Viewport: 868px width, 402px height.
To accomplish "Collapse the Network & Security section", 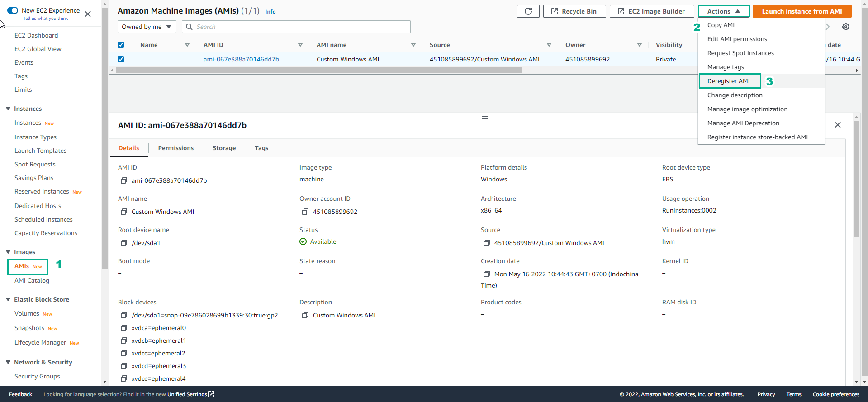I will (x=8, y=362).
